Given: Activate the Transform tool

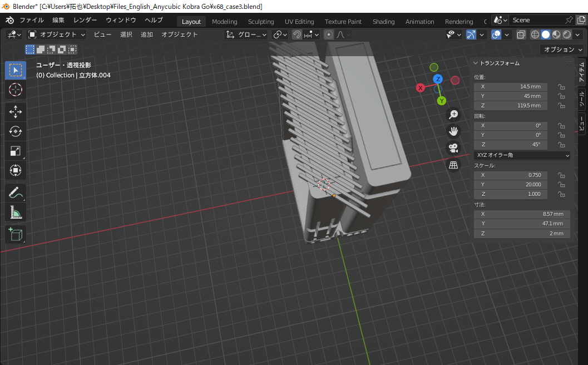Looking at the screenshot, I should click(16, 170).
